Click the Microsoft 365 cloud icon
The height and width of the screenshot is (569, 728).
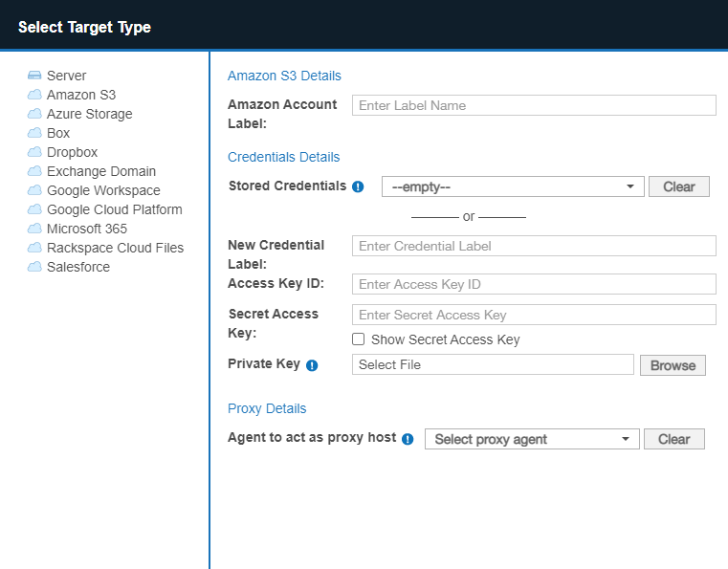click(x=34, y=229)
